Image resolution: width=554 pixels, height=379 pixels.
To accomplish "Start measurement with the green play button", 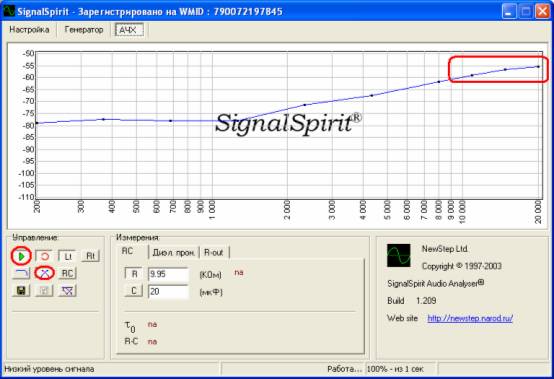I will click(x=21, y=256).
